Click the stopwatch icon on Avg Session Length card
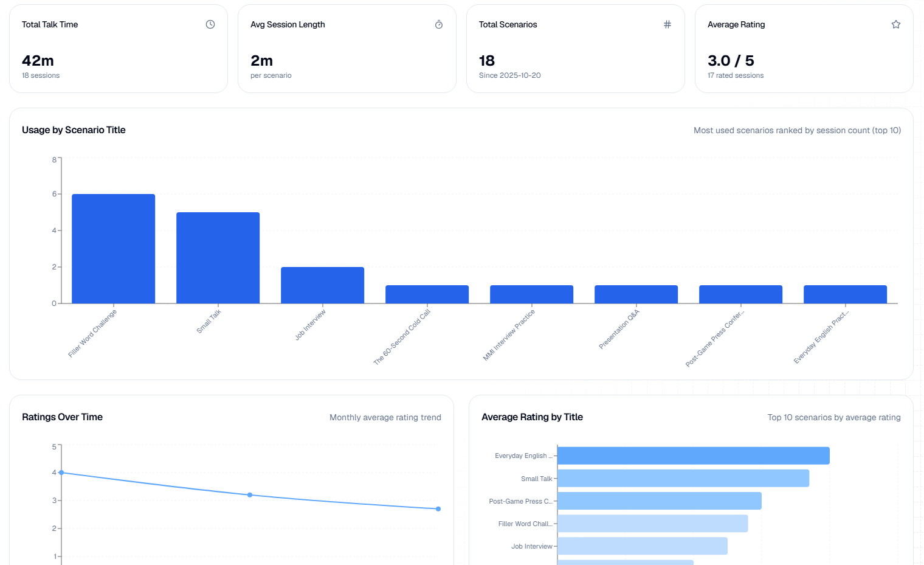This screenshot has height=565, width=924. click(x=438, y=24)
